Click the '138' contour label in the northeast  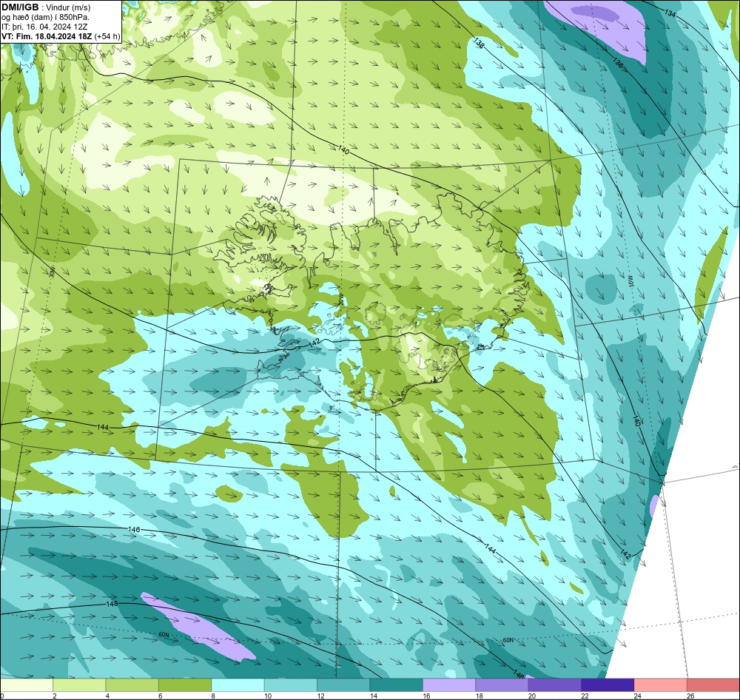pyautogui.click(x=479, y=44)
